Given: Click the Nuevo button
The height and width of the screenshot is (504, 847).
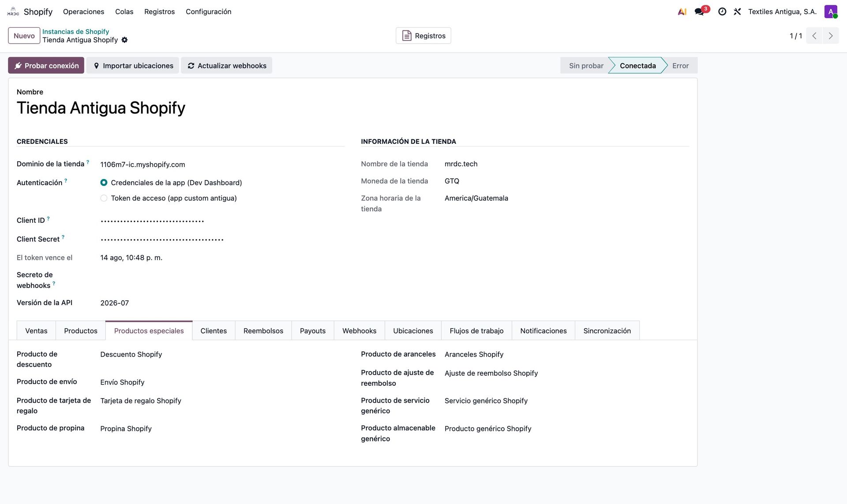Looking at the screenshot, I should (24, 36).
